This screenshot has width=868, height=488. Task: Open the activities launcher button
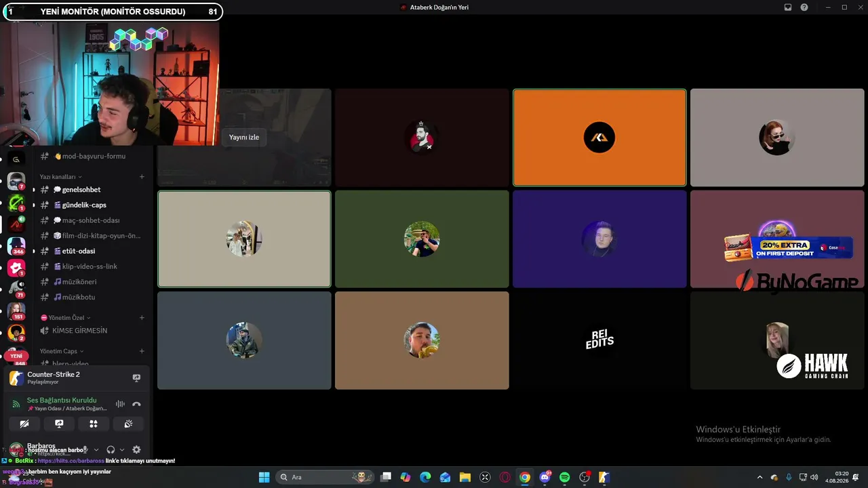tap(94, 424)
